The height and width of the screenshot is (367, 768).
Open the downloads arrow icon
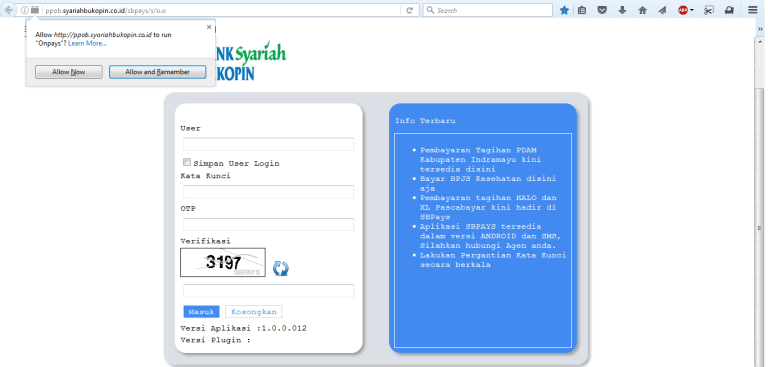pyautogui.click(x=623, y=10)
